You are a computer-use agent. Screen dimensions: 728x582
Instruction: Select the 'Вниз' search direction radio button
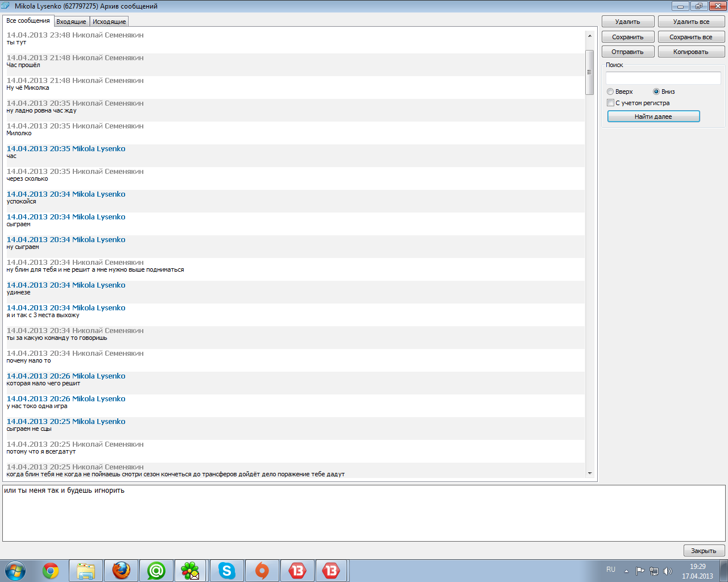[x=656, y=92]
